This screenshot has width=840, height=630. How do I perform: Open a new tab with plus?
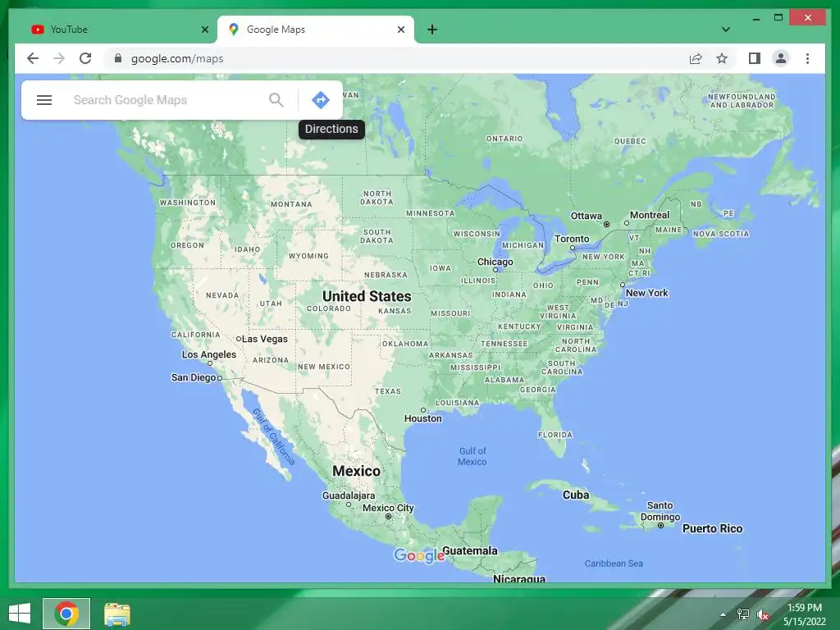pos(432,30)
